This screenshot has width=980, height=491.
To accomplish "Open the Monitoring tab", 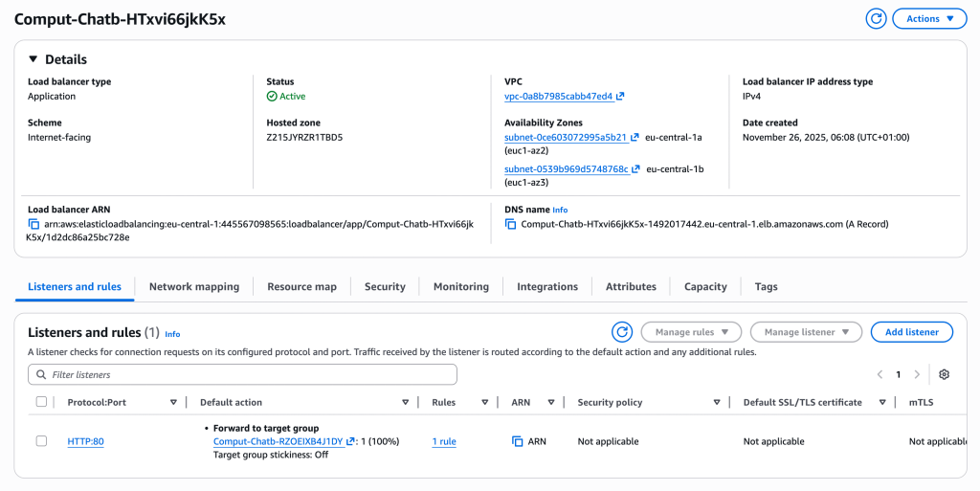I will click(x=460, y=286).
